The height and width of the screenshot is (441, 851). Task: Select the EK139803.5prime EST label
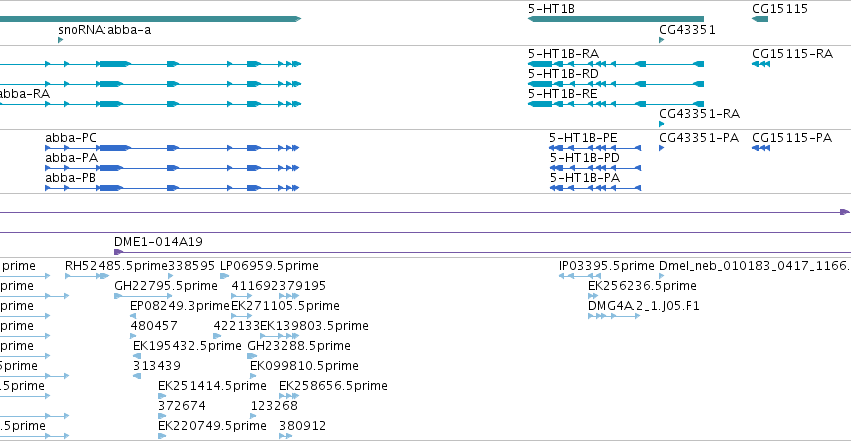pos(314,326)
